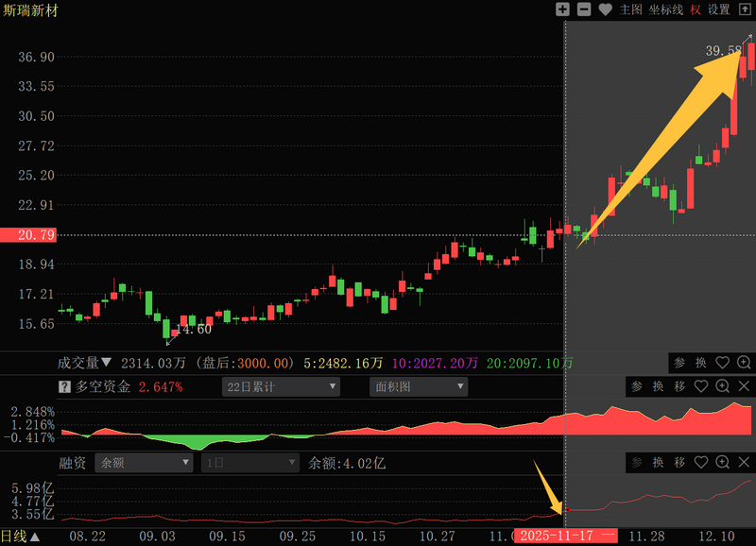This screenshot has height=546, width=756.
Task: Open 设置 settings menu
Action: [719, 9]
